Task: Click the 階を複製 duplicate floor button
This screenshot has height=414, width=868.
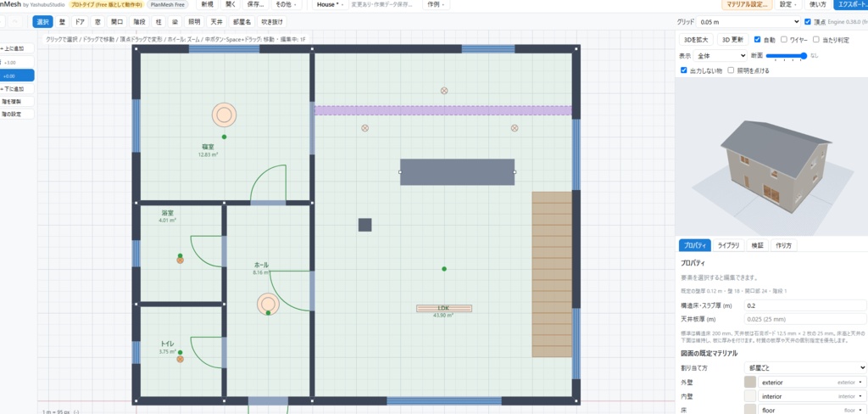Action: coord(16,102)
